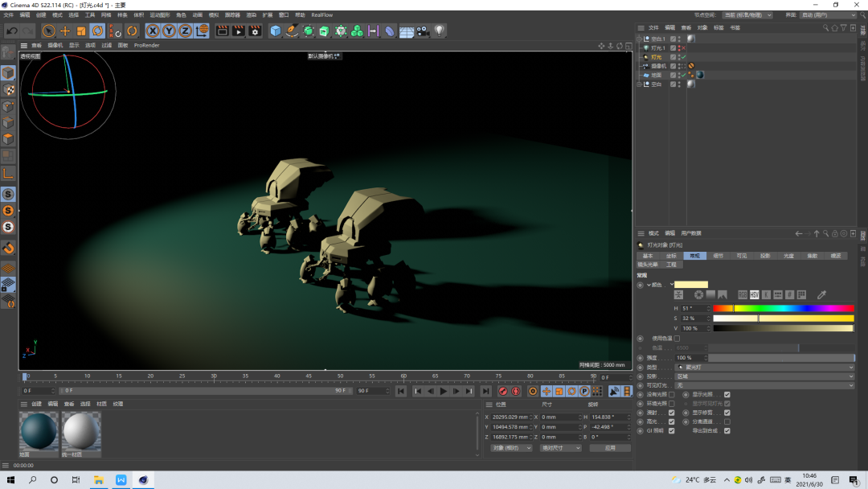This screenshot has width=868, height=489.
Task: Open 类型 dropdown showing 聚光灯
Action: pyautogui.click(x=764, y=368)
